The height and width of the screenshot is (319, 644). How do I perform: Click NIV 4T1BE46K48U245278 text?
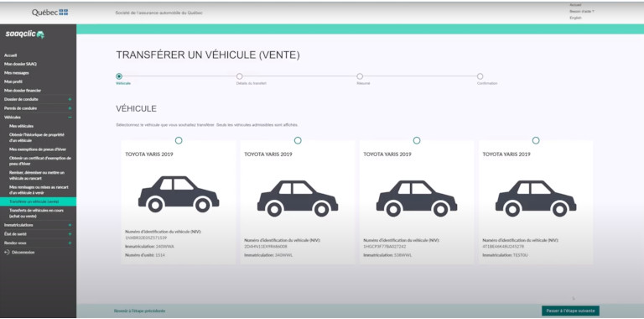(x=503, y=247)
